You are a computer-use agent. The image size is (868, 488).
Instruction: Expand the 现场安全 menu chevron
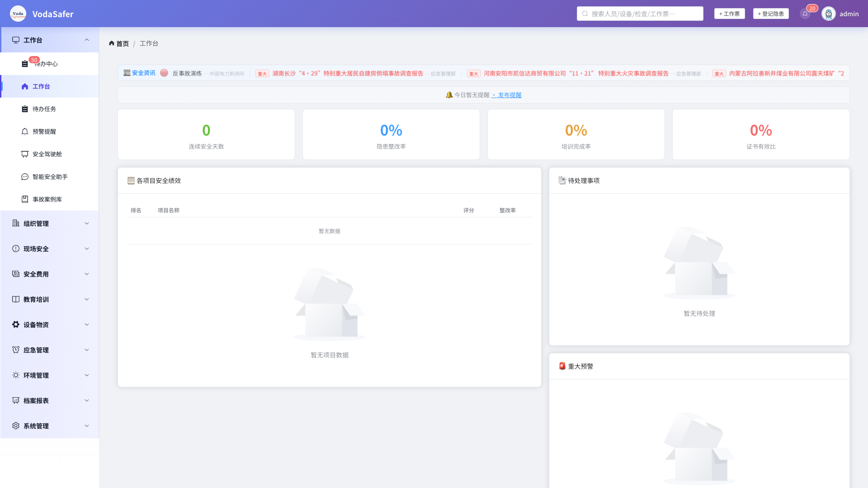87,249
